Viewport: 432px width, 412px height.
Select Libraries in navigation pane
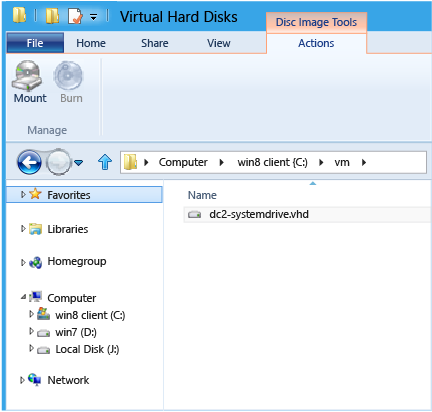pos(68,229)
